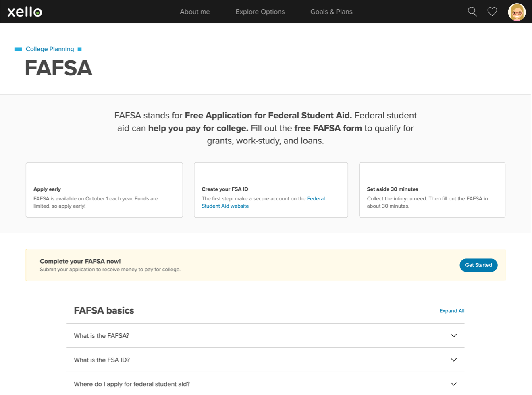The image size is (532, 395).
Task: Click the 'Apply early' card heading
Action: click(47, 189)
